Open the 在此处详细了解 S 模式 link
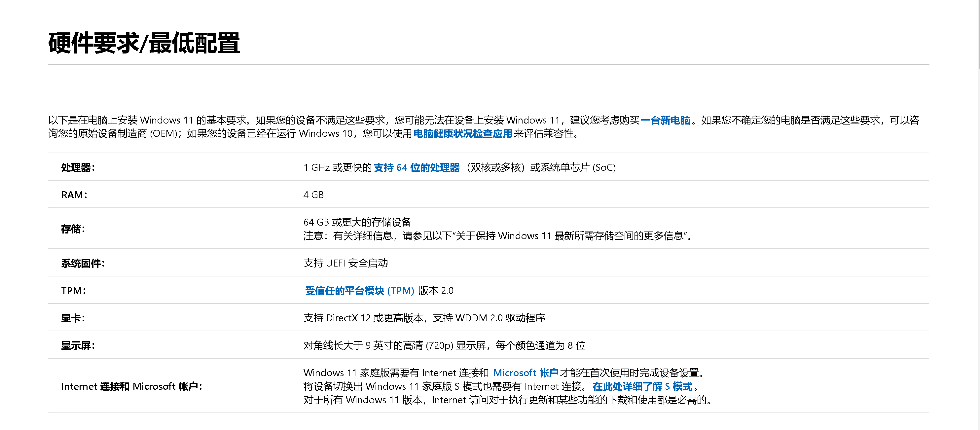Image resolution: width=980 pixels, height=430 pixels. click(642, 386)
